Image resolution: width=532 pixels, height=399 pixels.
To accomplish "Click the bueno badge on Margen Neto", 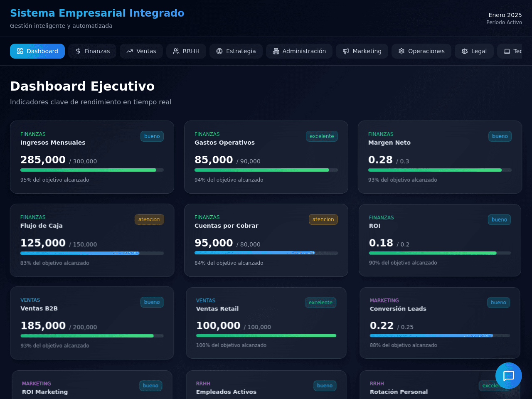I will point(500,136).
